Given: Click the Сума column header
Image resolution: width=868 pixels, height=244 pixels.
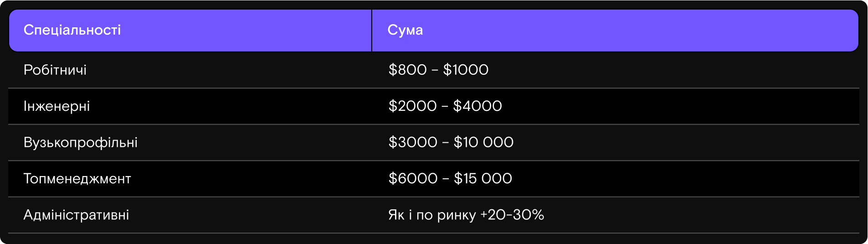Looking at the screenshot, I should 405,30.
